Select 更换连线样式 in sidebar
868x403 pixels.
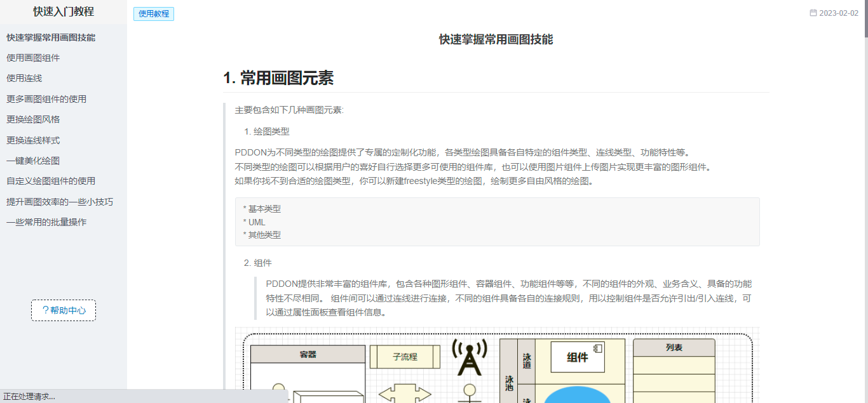(33, 140)
